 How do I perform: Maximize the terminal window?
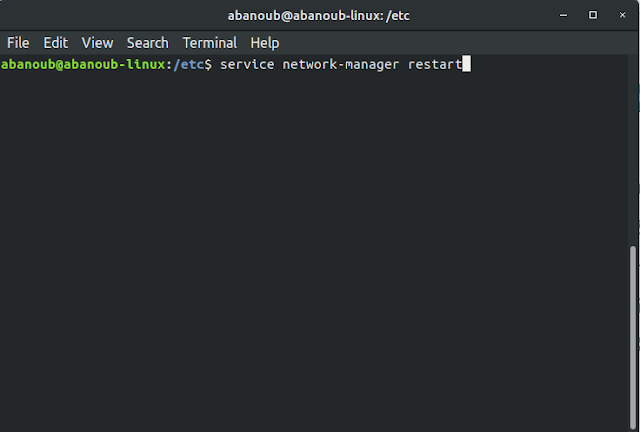pos(593,16)
